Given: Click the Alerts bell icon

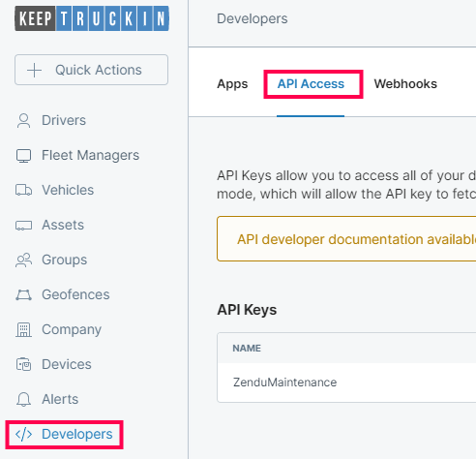Looking at the screenshot, I should coord(23,399).
